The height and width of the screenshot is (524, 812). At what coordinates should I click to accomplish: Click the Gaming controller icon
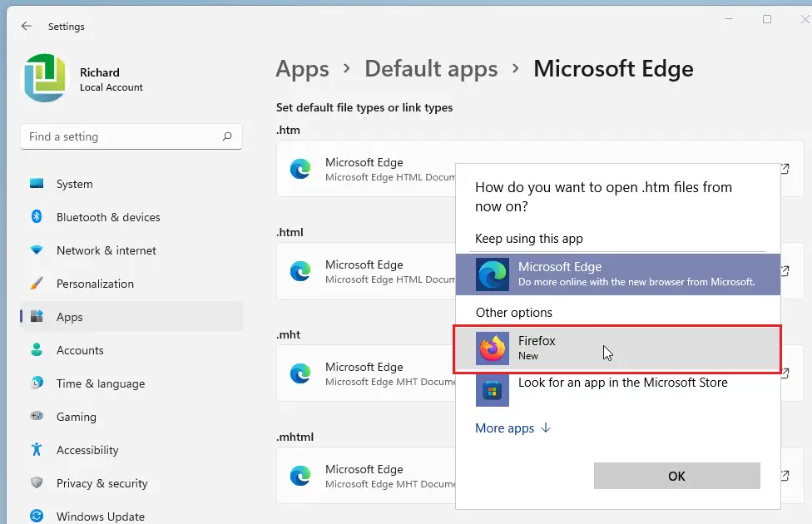(37, 415)
